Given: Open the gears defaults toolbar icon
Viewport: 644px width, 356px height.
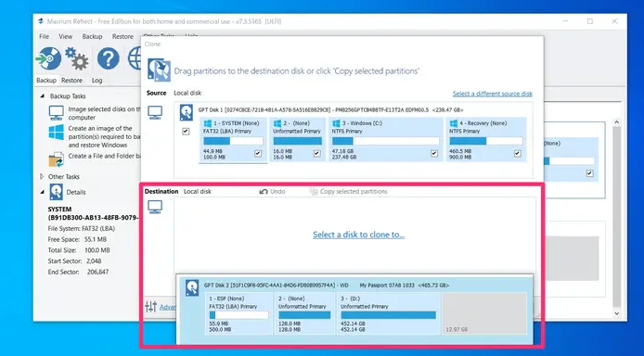Looking at the screenshot, I should [x=77, y=58].
